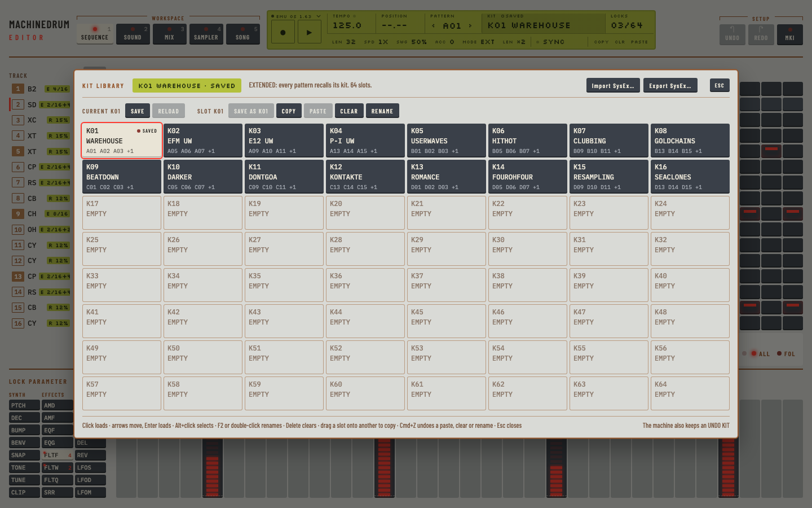Select kit K11 DONTGOA

tap(284, 176)
